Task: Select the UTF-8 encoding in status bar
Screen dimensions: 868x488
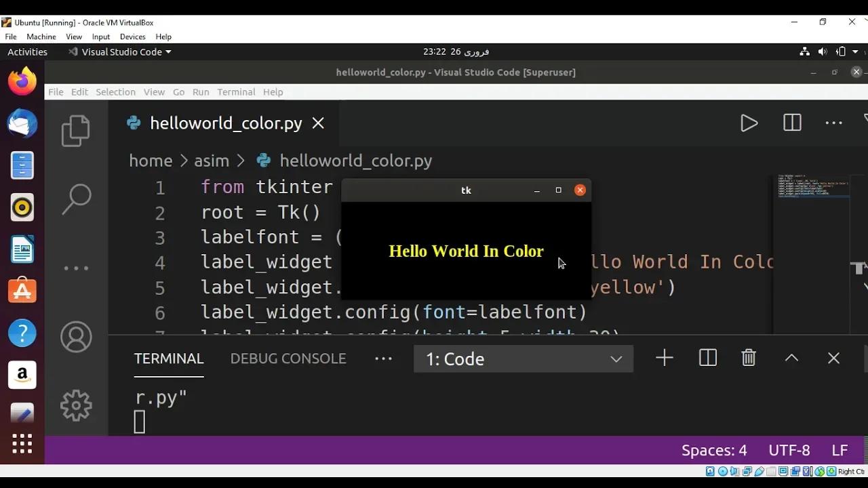Action: click(789, 450)
